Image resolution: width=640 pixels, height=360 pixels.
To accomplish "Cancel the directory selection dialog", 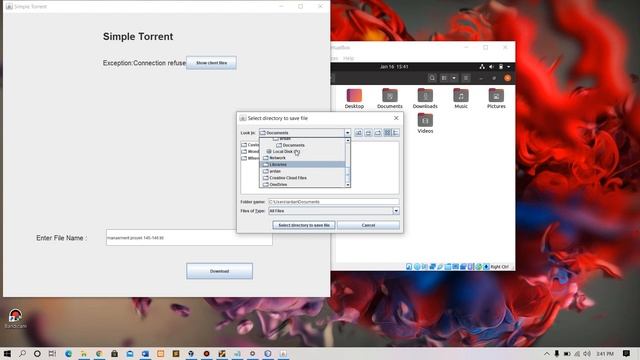I will point(368,225).
